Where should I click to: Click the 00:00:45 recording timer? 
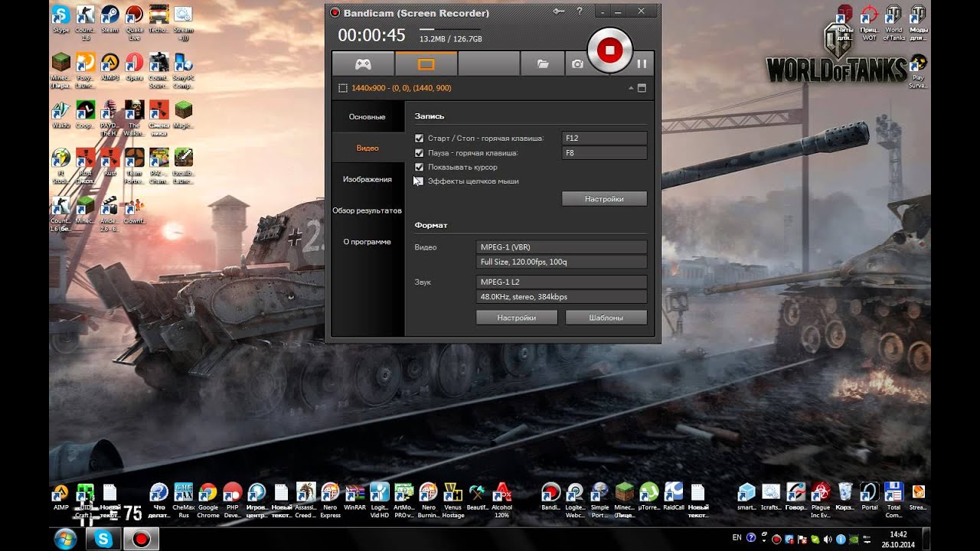click(371, 35)
